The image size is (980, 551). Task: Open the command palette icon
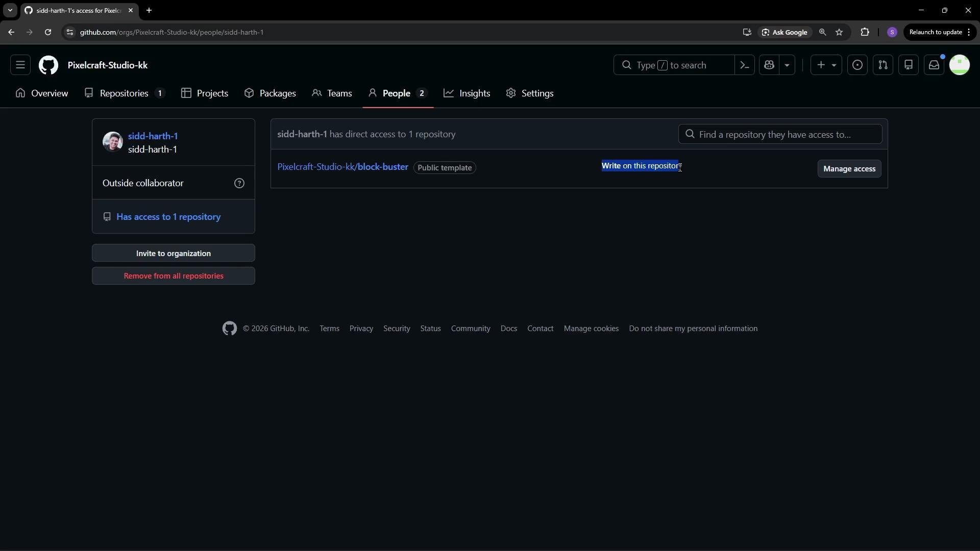pyautogui.click(x=745, y=65)
